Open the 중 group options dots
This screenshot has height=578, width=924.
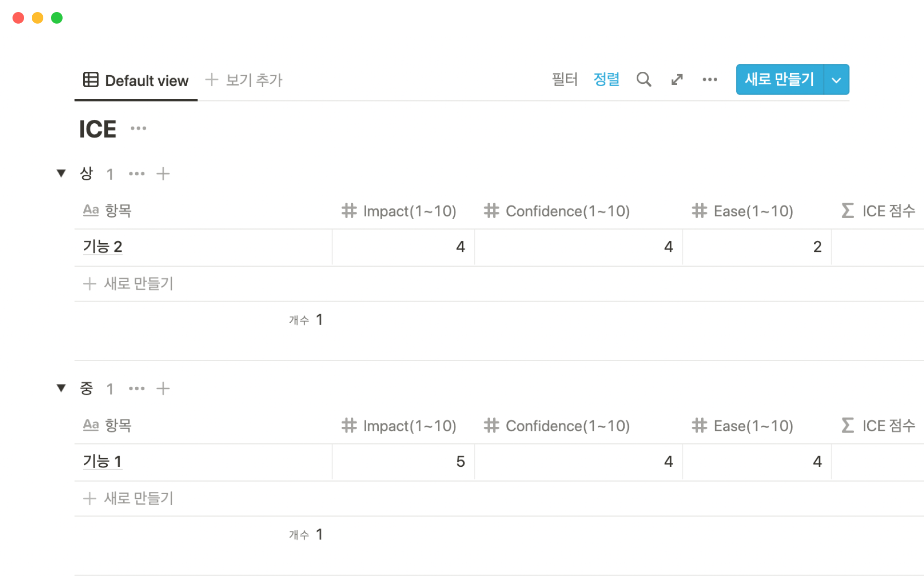tap(137, 389)
